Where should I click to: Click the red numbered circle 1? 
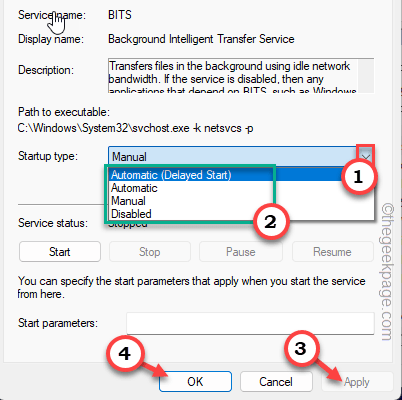[358, 176]
